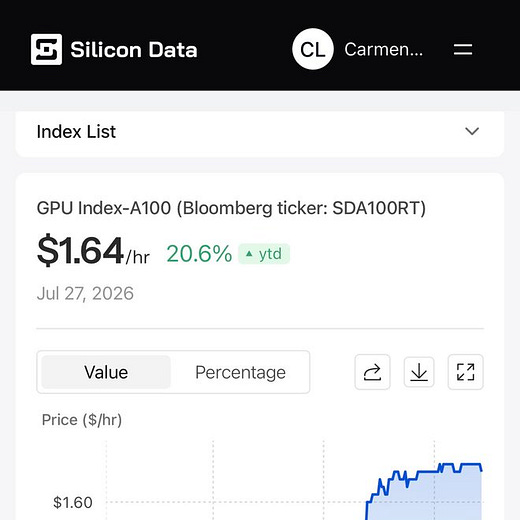Screen dimensions: 520x520
Task: Switch chart to Value mode
Action: tap(106, 372)
